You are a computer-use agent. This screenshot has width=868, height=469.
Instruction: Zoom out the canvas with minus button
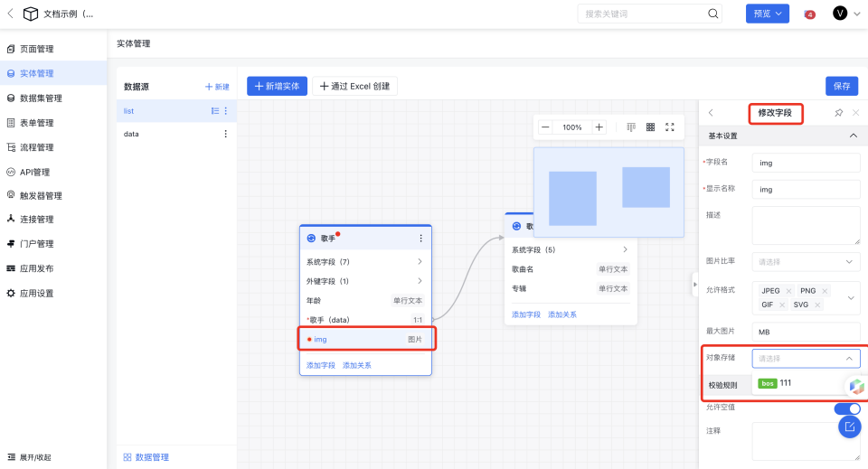pos(545,127)
